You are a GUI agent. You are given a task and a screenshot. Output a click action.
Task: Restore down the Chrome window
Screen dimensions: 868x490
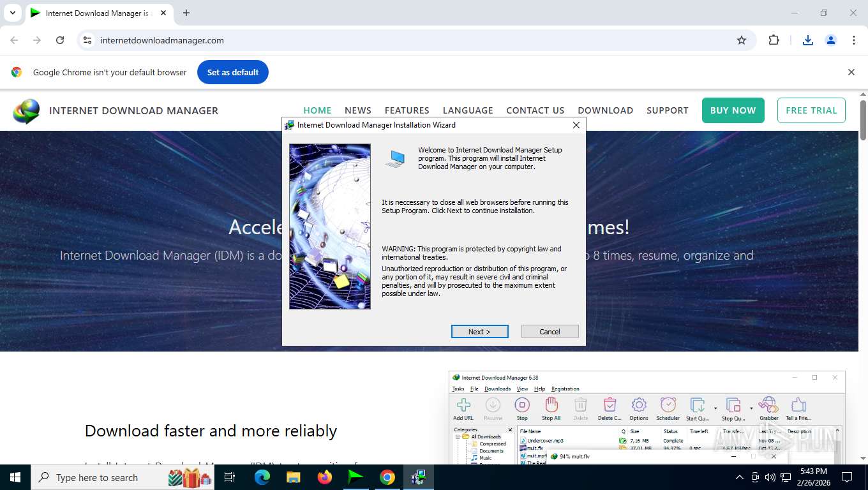click(x=824, y=13)
